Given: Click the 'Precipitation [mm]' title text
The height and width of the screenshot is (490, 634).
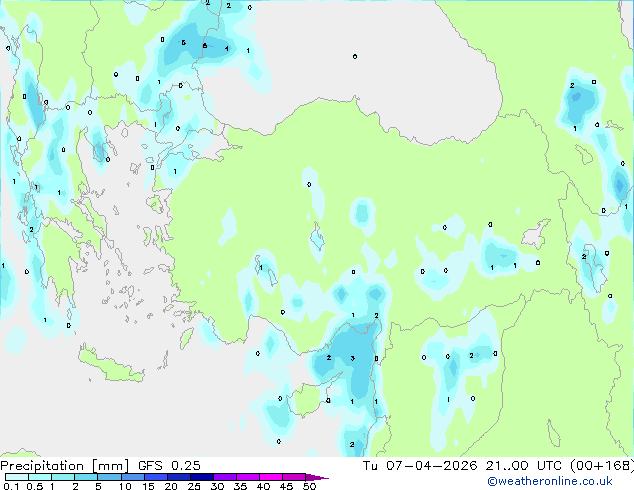Looking at the screenshot, I should click(65, 466).
